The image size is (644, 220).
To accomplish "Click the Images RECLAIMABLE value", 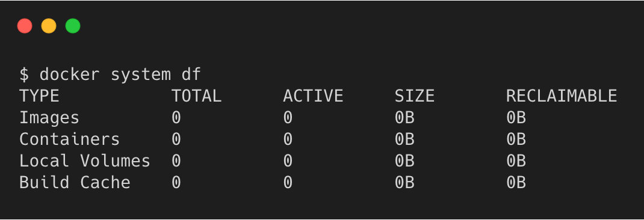I will pos(516,118).
